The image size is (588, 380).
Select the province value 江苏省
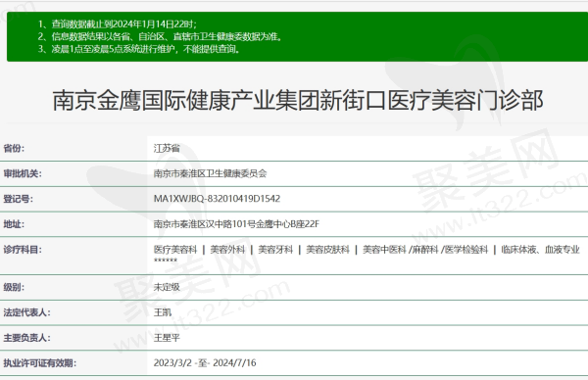[167, 149]
